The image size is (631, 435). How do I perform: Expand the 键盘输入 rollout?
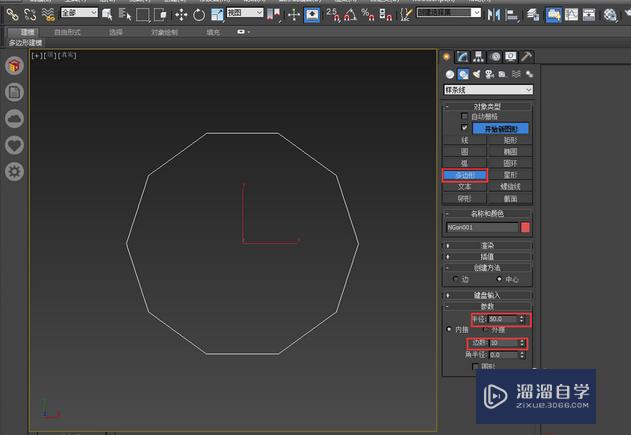488,295
